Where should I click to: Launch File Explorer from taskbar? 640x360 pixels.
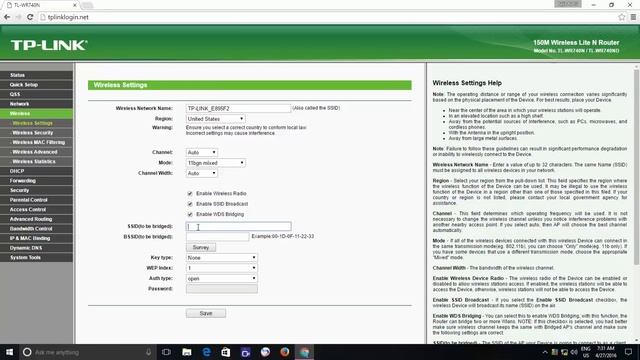click(187, 352)
